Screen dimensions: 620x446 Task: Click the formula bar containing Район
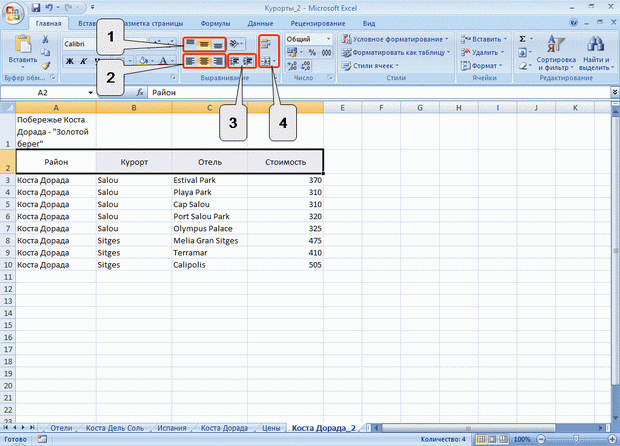[x=379, y=93]
